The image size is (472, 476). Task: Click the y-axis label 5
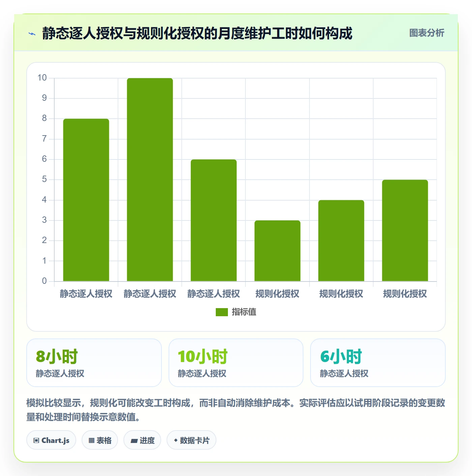(x=44, y=179)
